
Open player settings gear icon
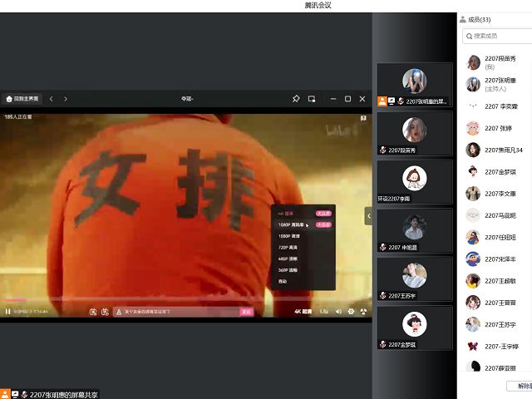(351, 312)
